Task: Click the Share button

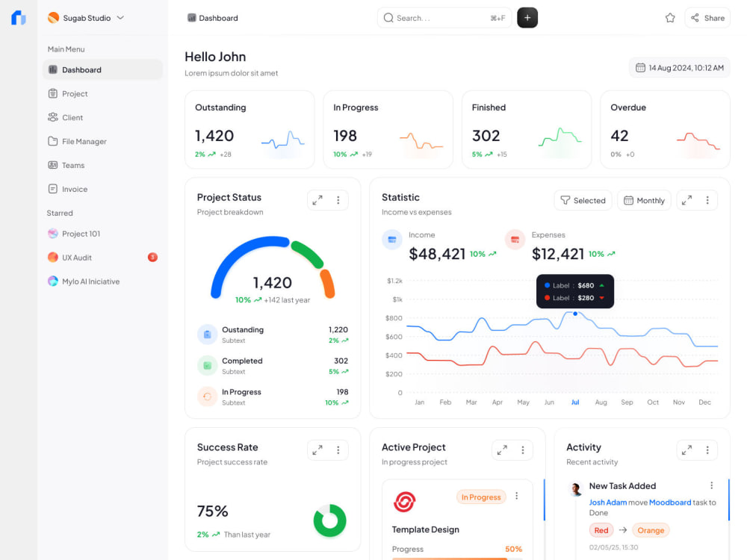Action: click(x=707, y=18)
